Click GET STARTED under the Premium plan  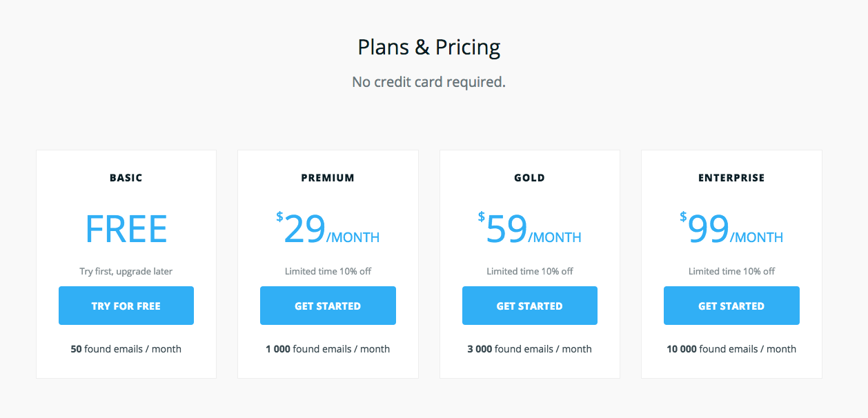328,305
